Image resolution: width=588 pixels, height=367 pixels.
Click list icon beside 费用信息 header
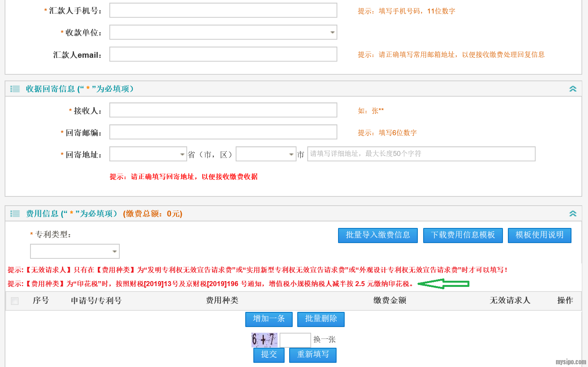15,214
